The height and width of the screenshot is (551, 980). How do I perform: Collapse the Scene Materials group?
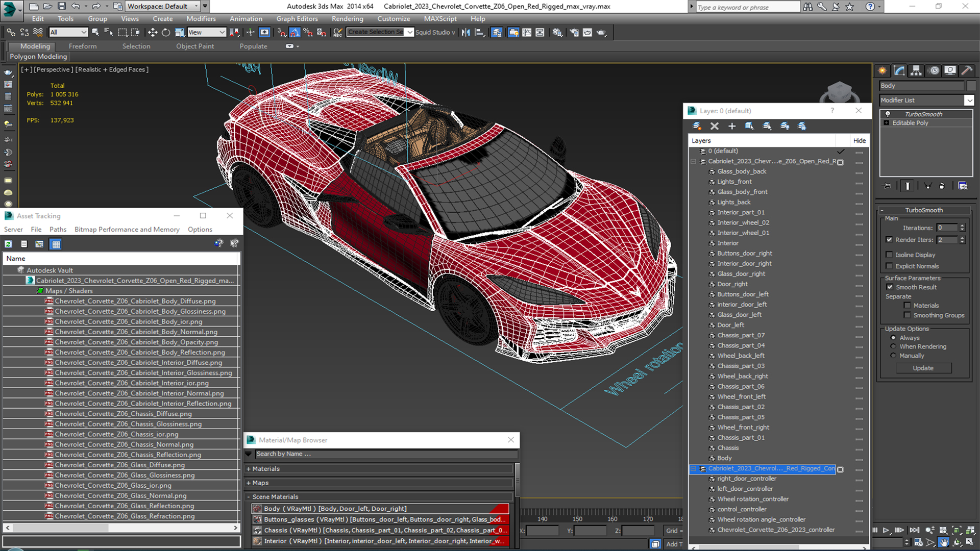click(249, 497)
